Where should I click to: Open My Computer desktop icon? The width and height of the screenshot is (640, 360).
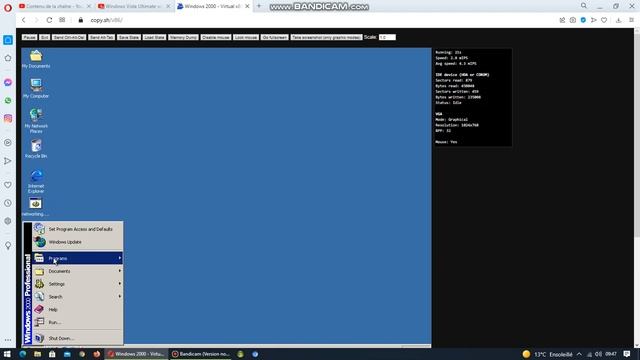tap(36, 89)
